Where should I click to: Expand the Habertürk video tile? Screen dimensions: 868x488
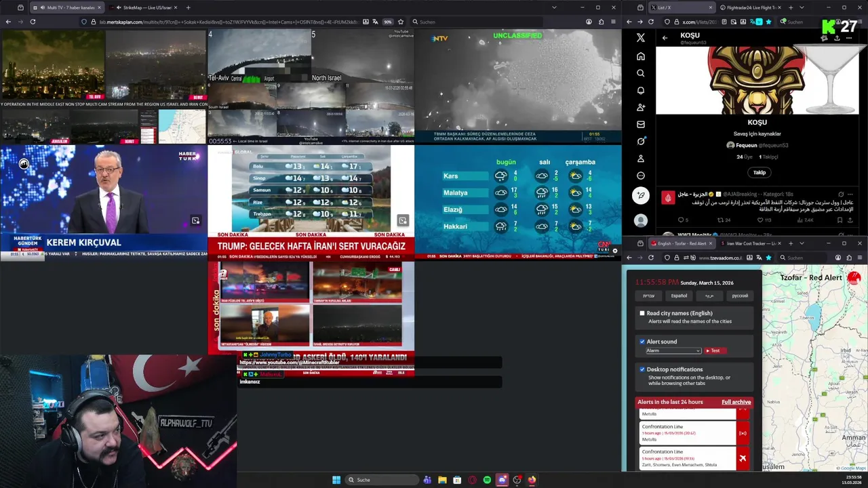coord(195,220)
